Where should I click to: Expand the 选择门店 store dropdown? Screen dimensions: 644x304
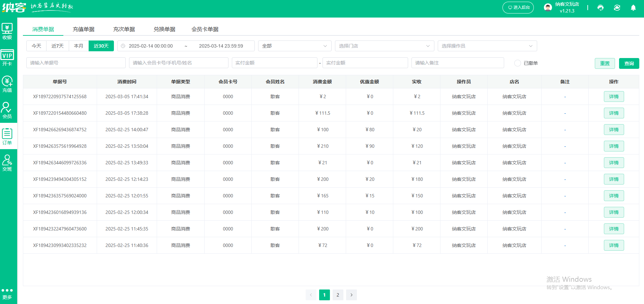(x=384, y=46)
